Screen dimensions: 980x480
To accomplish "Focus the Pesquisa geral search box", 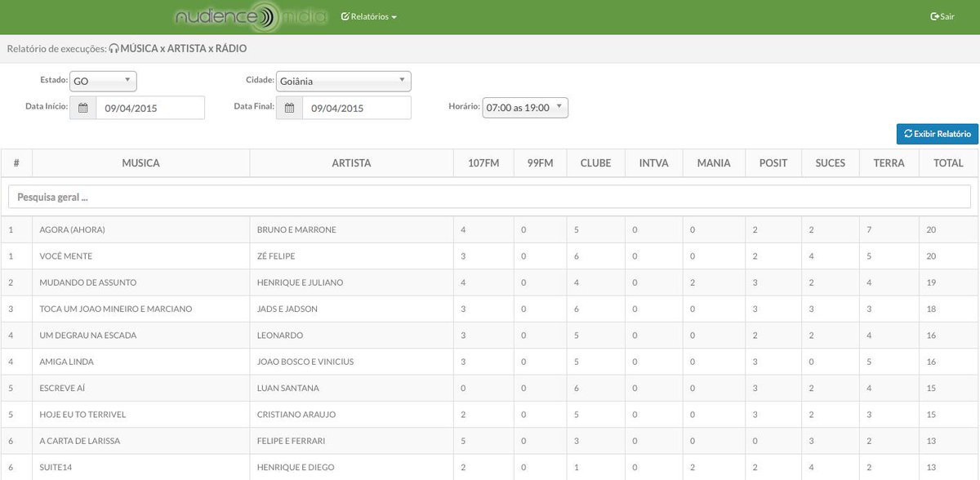I will click(x=489, y=197).
